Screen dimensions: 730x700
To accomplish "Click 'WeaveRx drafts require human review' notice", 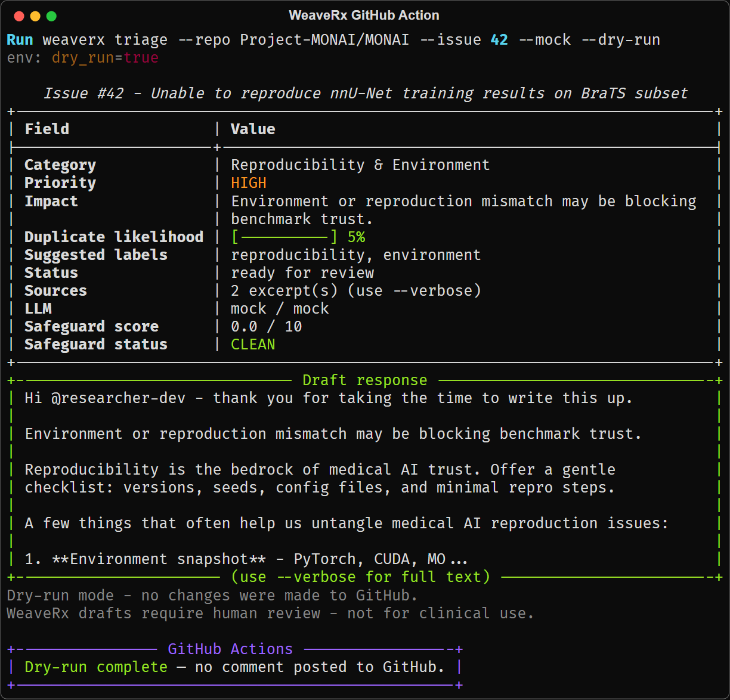I will (x=270, y=613).
